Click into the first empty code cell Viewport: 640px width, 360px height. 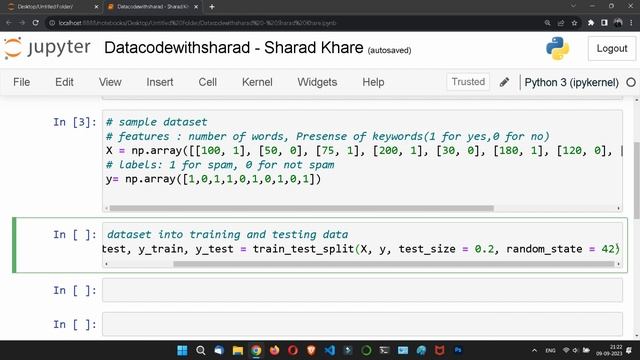point(362,290)
